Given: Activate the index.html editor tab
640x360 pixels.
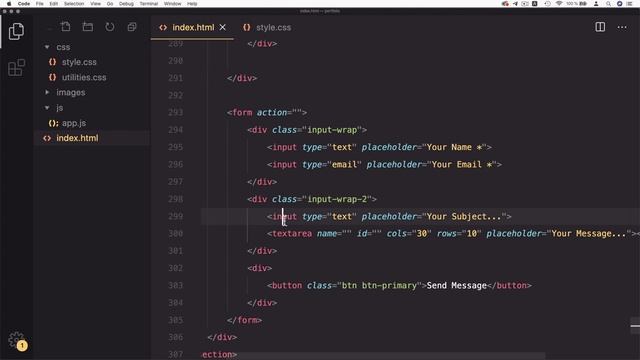Looking at the screenshot, I should 192,27.
